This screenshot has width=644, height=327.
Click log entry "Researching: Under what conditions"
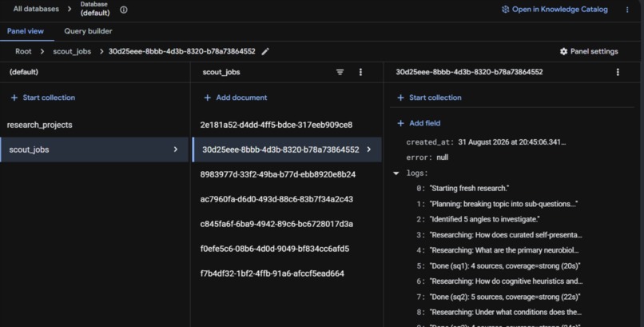506,313
